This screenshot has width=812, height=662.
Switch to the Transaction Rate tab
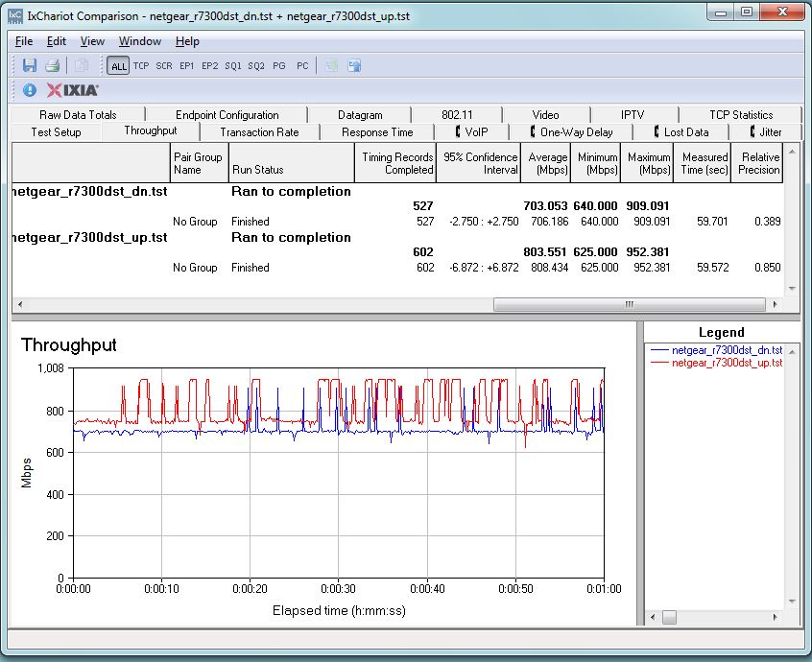[259, 132]
